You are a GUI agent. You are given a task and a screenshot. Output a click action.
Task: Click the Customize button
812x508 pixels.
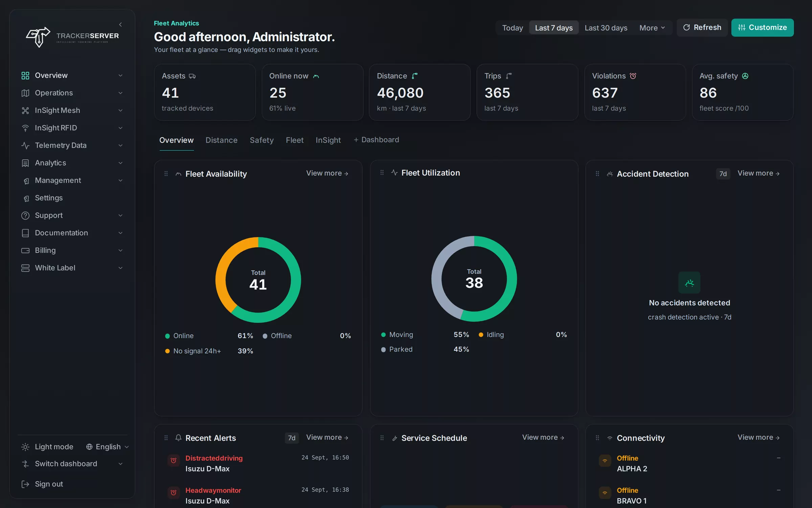pos(762,27)
